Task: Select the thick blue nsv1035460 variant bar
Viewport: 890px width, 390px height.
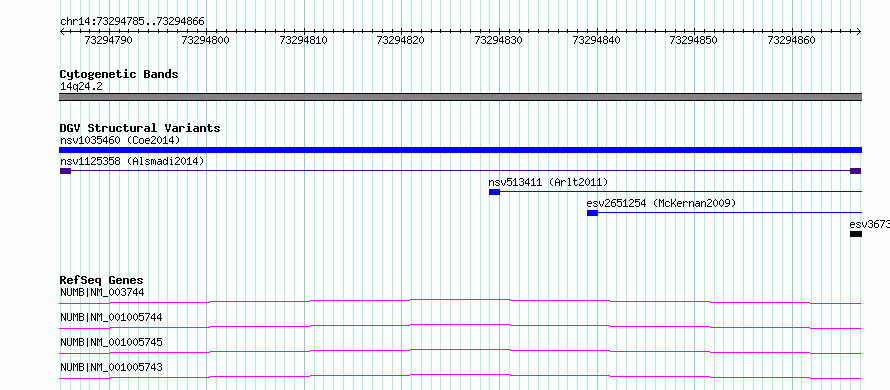Action: tap(460, 150)
